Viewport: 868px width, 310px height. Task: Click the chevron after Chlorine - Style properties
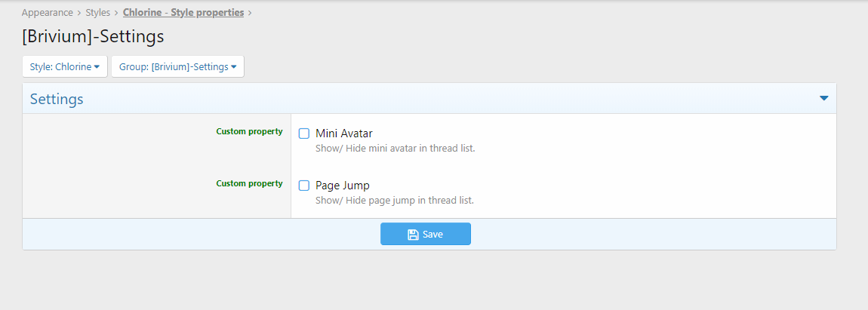click(250, 13)
